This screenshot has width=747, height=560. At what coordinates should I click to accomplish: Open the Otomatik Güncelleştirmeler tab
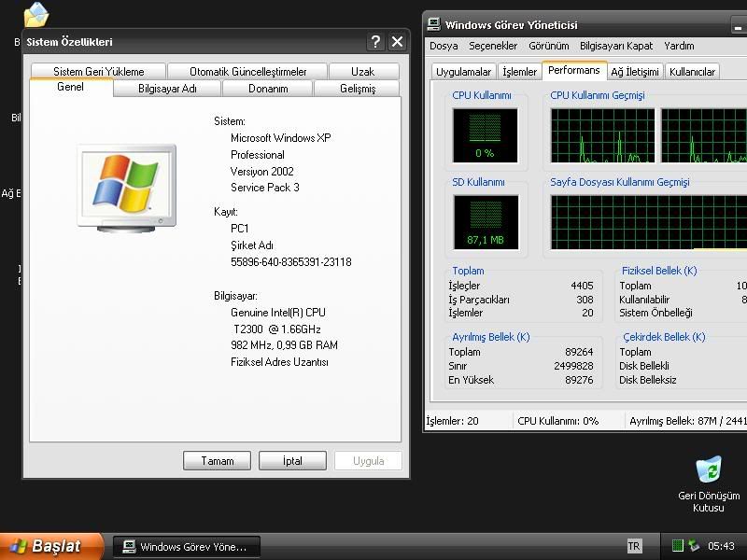coord(247,72)
